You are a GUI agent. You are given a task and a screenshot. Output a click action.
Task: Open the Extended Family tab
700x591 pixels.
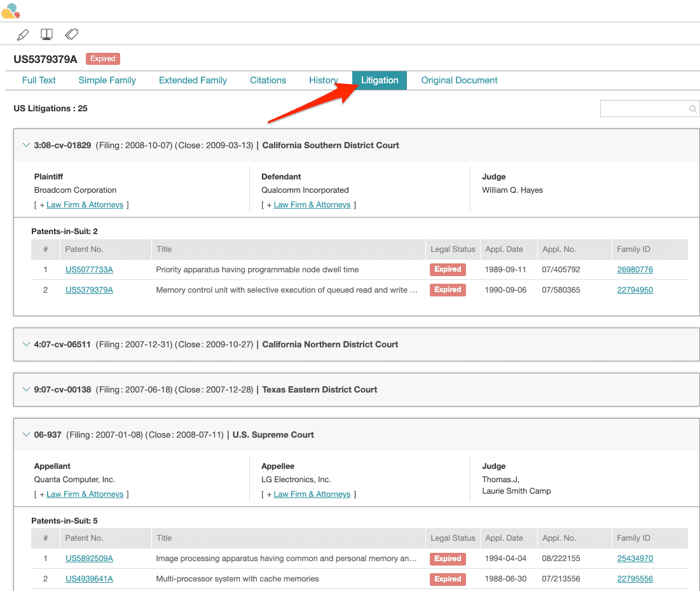(193, 80)
